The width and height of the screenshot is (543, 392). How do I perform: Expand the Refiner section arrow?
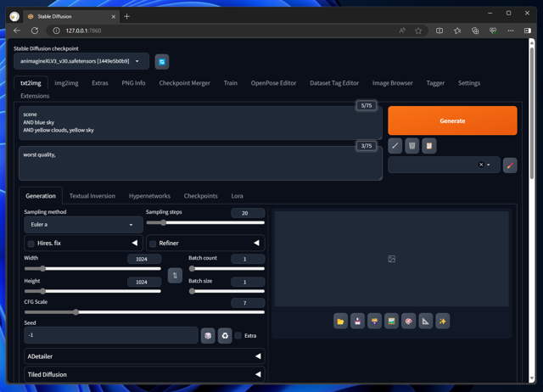coord(256,244)
